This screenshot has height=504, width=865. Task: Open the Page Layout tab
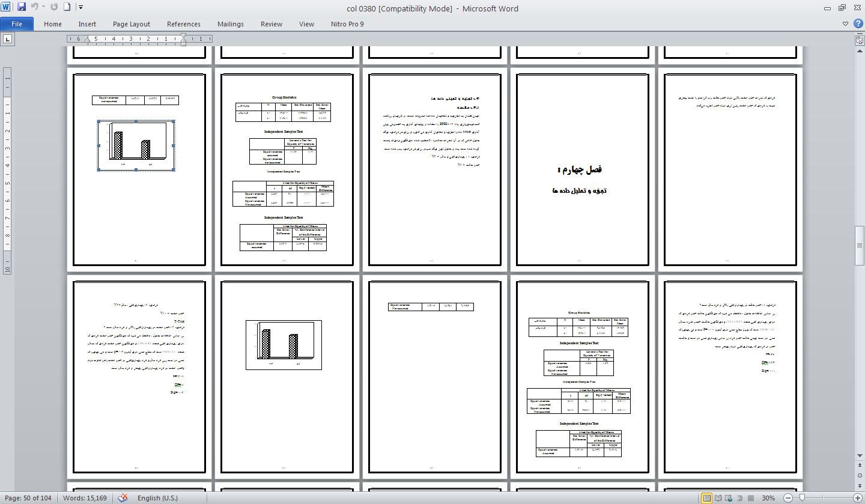tap(131, 24)
